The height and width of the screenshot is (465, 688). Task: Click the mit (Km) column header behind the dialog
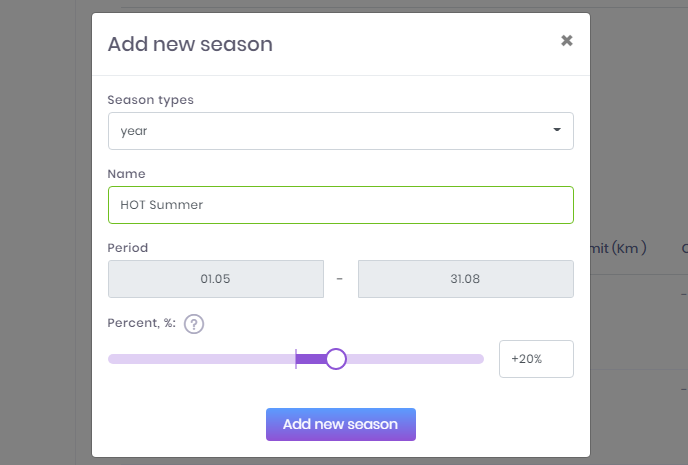[617, 248]
